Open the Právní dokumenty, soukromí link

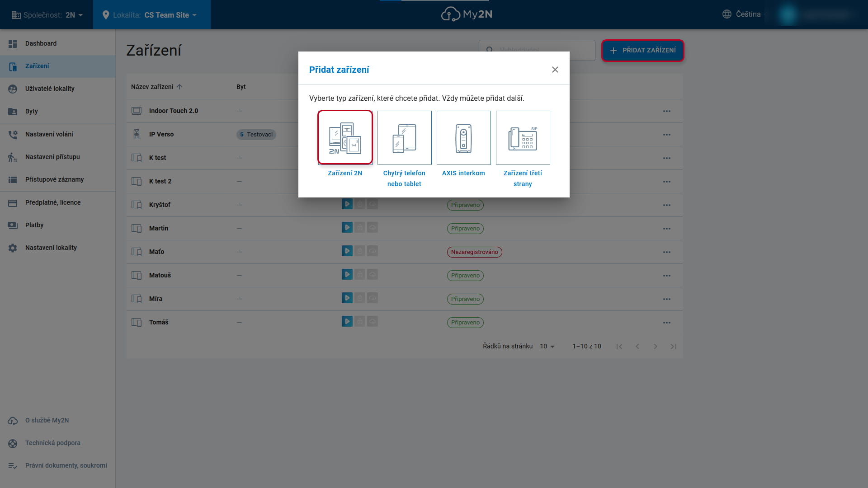[x=66, y=465]
